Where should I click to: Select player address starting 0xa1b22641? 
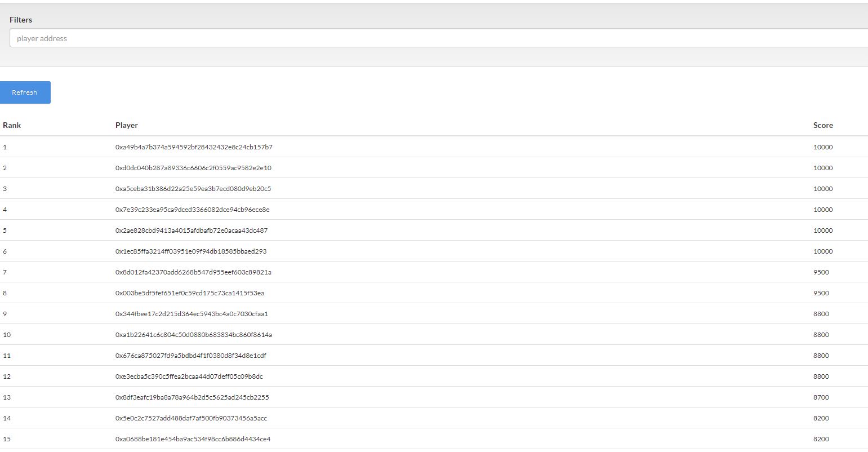tap(194, 335)
